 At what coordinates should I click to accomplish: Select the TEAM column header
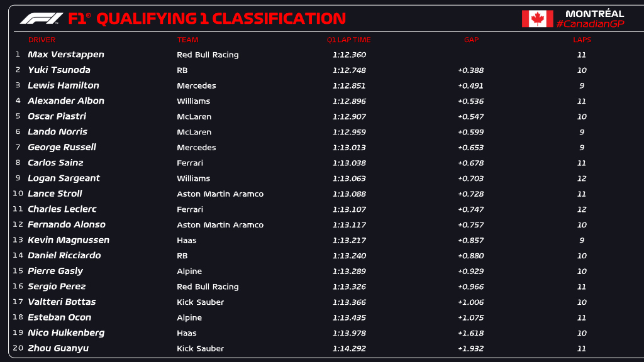click(x=187, y=40)
